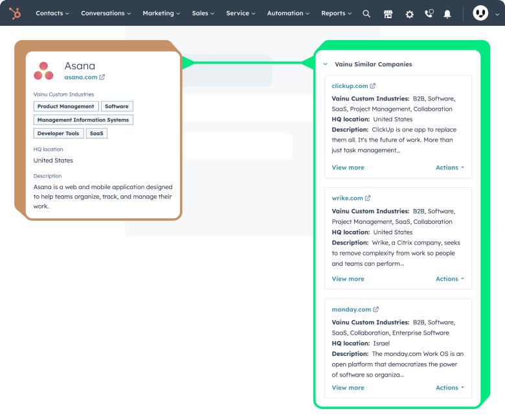Open Actions dropdown on the Wrike card
Image resolution: width=505 pixels, height=420 pixels.
450,279
